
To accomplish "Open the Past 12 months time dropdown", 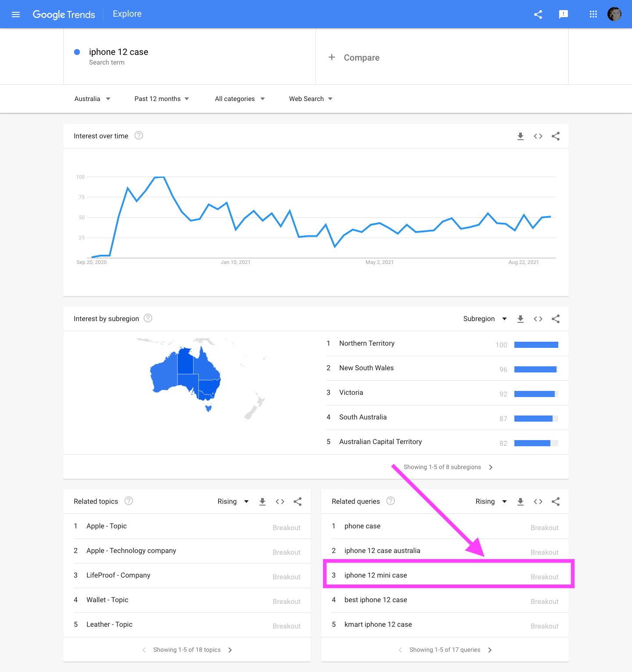I will tap(162, 99).
